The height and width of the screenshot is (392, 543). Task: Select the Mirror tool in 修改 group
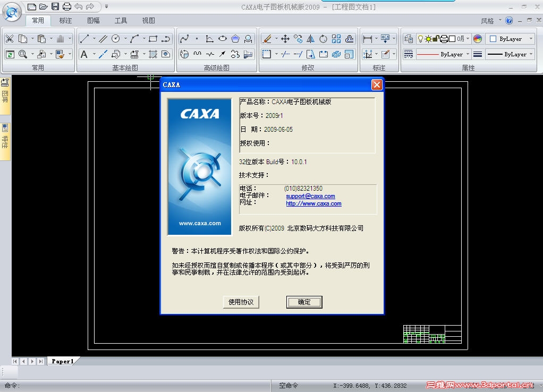311,39
